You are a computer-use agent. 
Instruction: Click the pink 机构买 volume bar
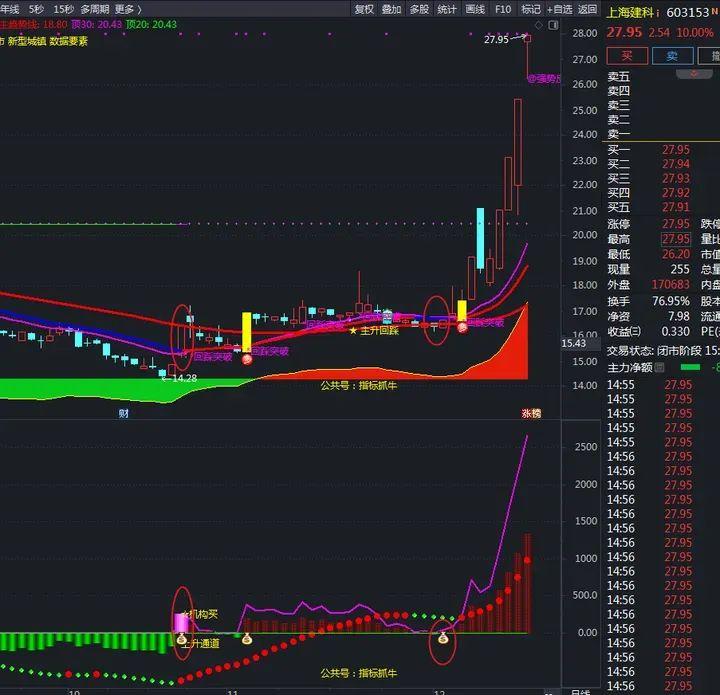click(181, 623)
